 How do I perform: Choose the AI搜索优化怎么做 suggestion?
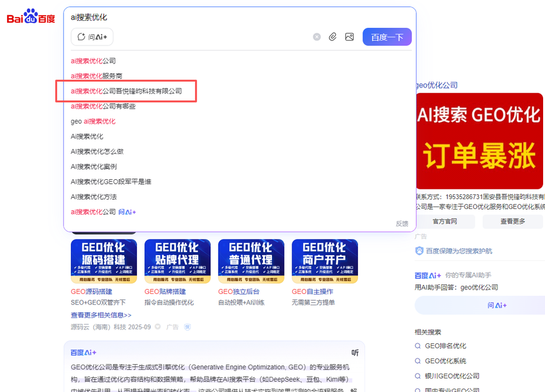(x=97, y=151)
